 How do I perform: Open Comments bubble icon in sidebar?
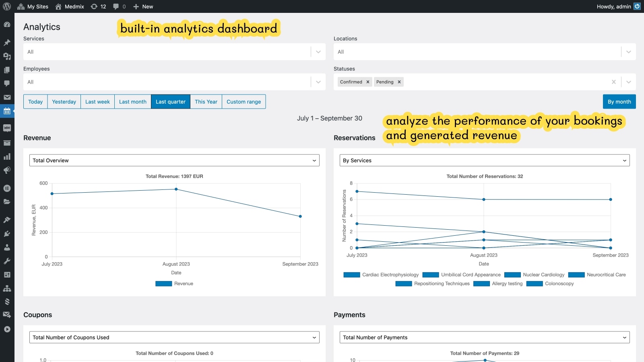point(7,83)
